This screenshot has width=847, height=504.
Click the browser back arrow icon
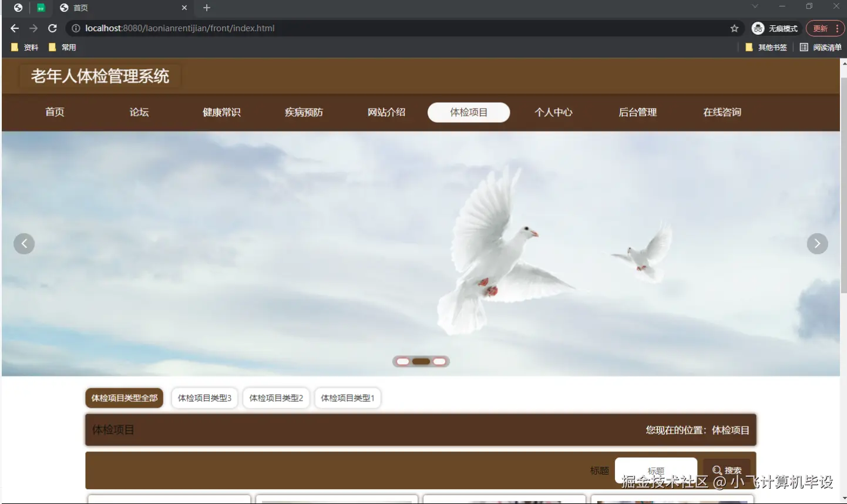[14, 28]
